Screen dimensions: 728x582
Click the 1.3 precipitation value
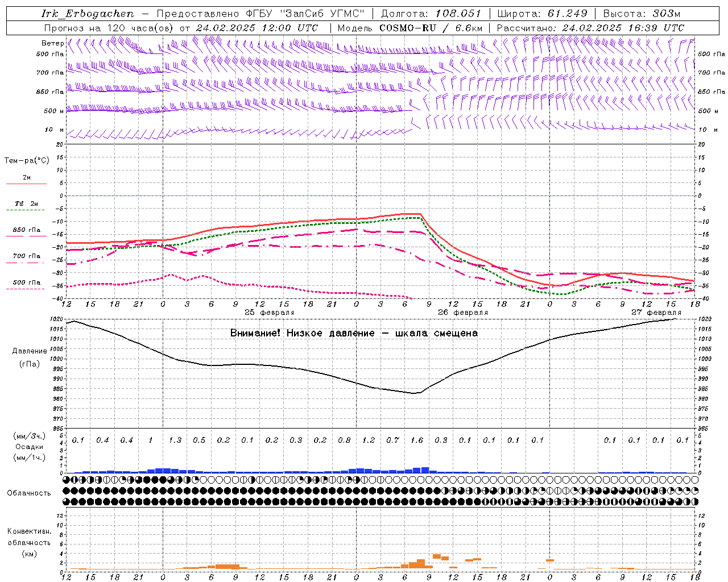[175, 440]
